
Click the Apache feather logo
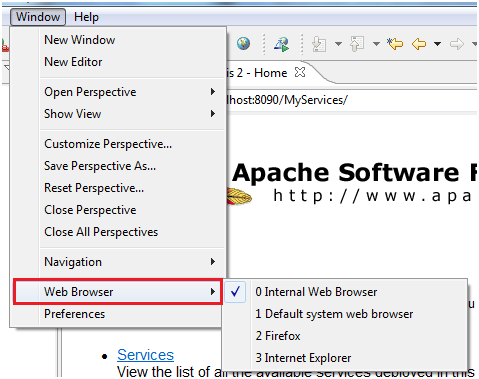click(239, 196)
